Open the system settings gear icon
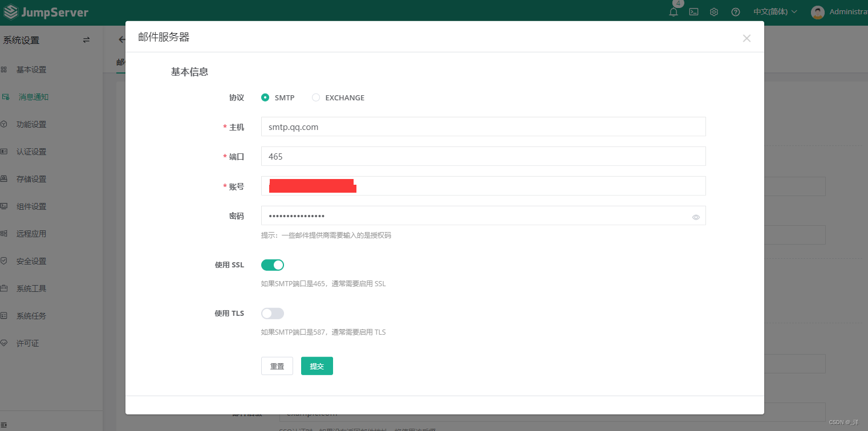The height and width of the screenshot is (431, 868). pyautogui.click(x=714, y=11)
